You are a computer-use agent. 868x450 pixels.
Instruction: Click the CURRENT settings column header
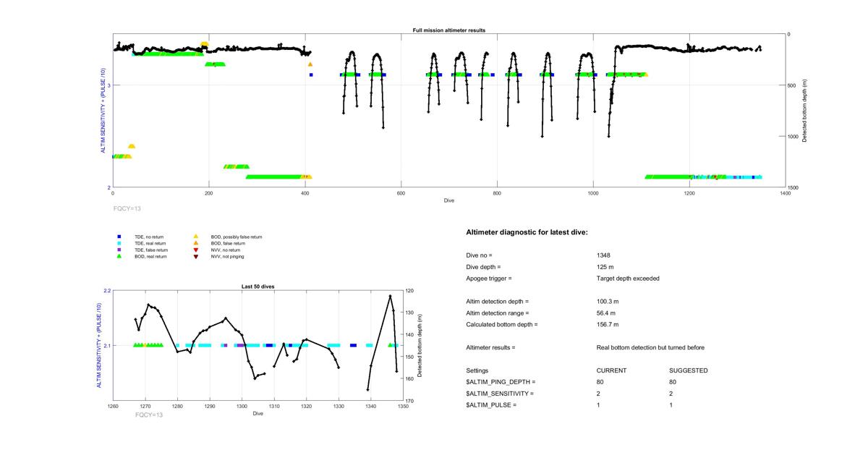click(611, 370)
